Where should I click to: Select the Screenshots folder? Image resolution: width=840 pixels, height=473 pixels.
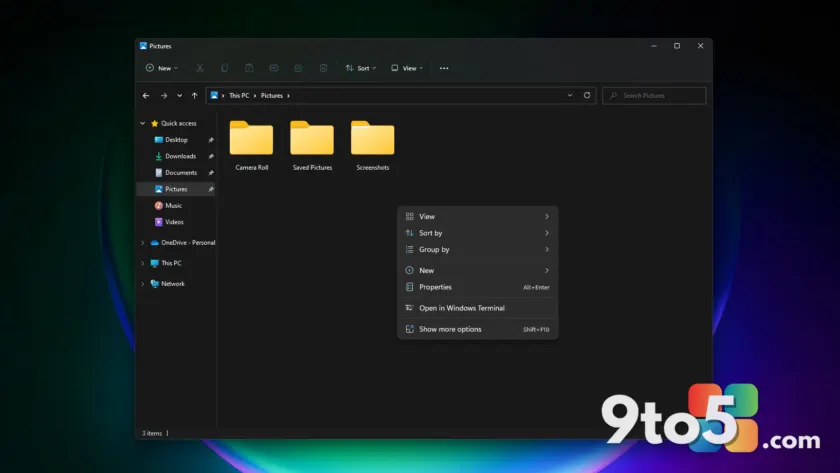(x=372, y=146)
